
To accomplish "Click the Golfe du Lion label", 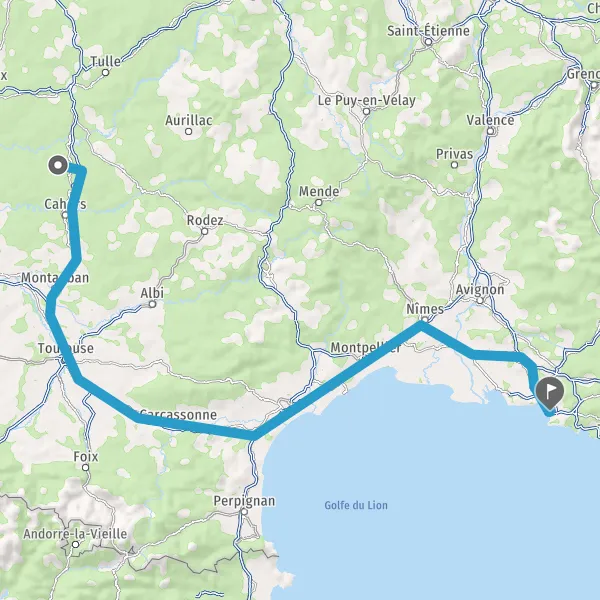I will click(356, 505).
